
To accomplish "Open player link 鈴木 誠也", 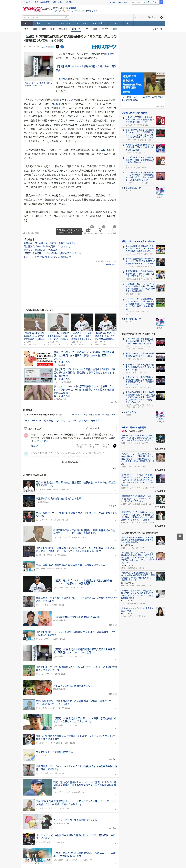I will tap(49, 421).
